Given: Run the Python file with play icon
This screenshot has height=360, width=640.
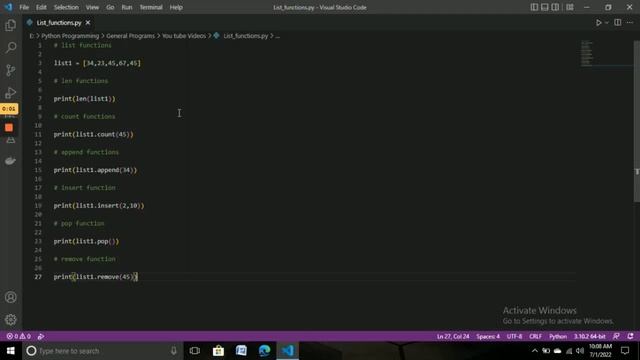Looking at the screenshot, I should 598,23.
